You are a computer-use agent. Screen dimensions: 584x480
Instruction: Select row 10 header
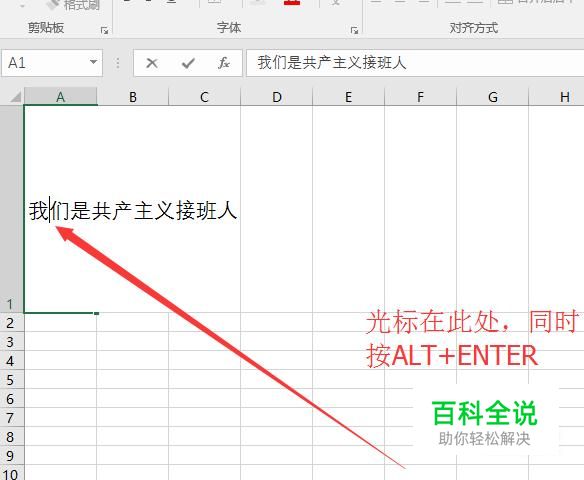(x=12, y=473)
